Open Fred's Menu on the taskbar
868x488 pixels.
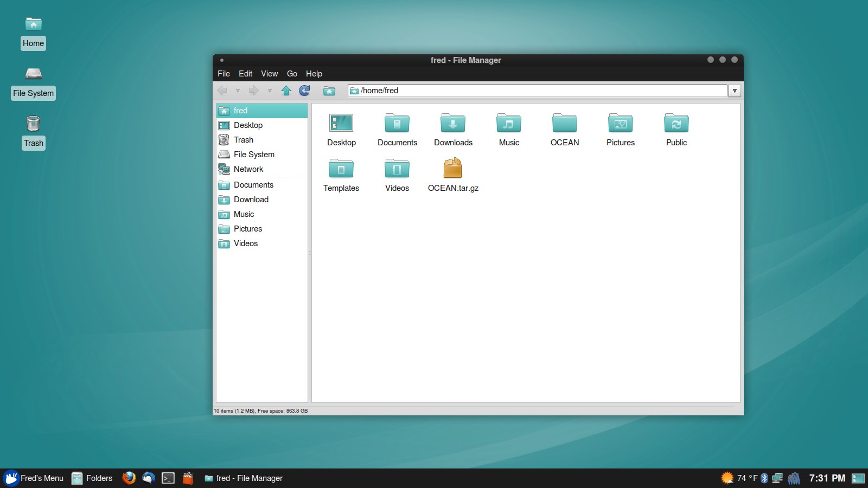click(34, 478)
